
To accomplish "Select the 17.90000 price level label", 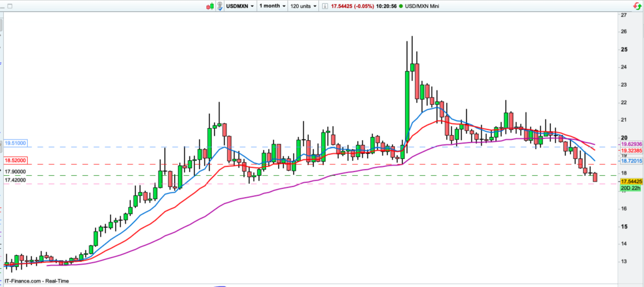I will [16, 171].
